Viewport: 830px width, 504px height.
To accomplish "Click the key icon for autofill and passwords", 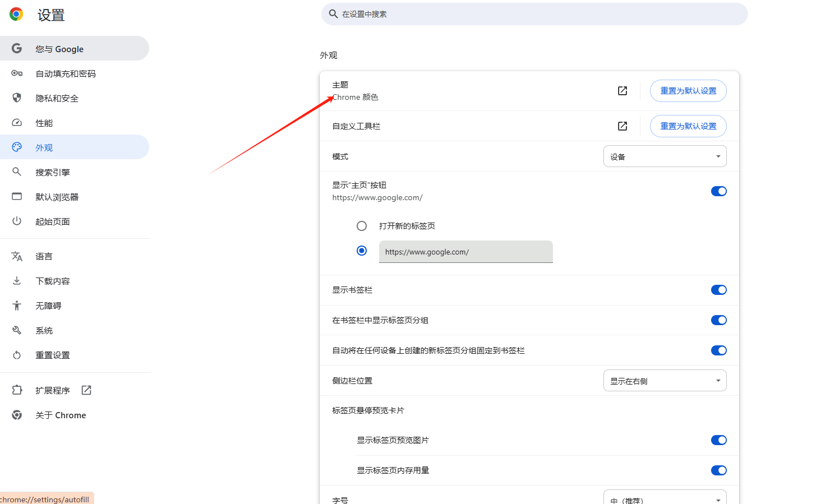I will coord(17,73).
